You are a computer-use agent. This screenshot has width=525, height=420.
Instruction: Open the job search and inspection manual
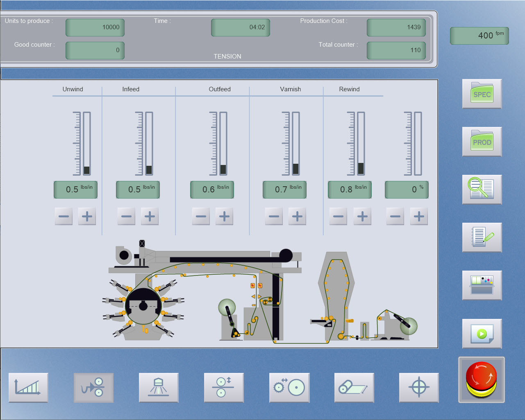(482, 190)
